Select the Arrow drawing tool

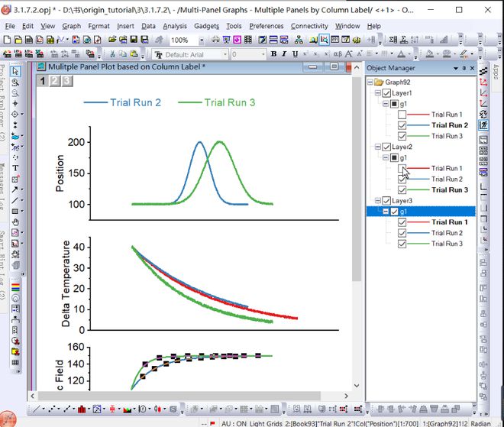(15, 189)
